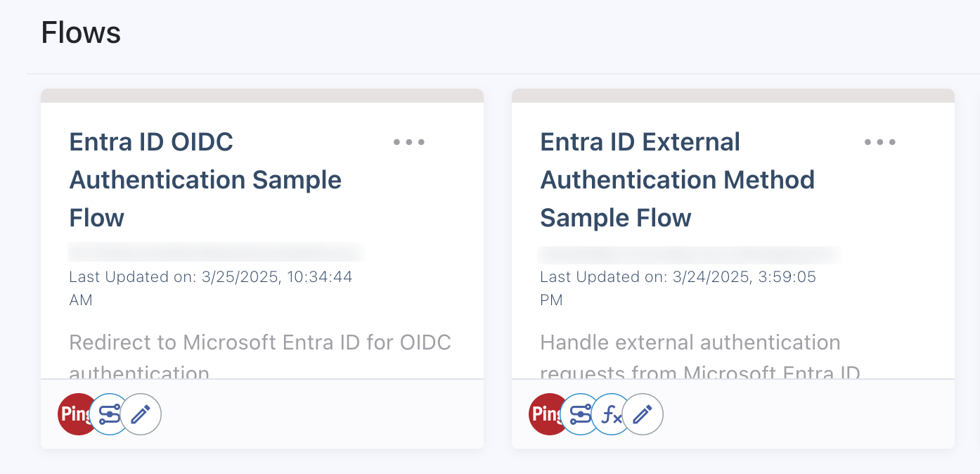This screenshot has width=980, height=474.
Task: Click gray header bar of External Authentication card
Action: click(733, 96)
